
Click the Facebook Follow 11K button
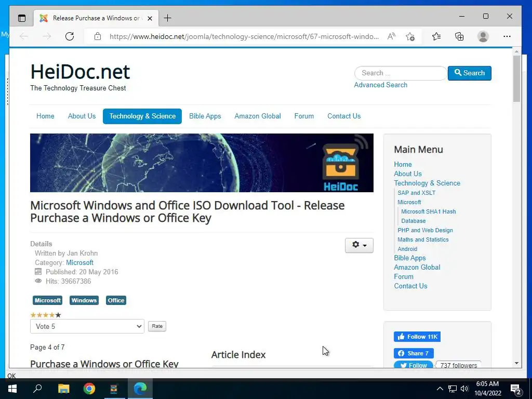417,337
